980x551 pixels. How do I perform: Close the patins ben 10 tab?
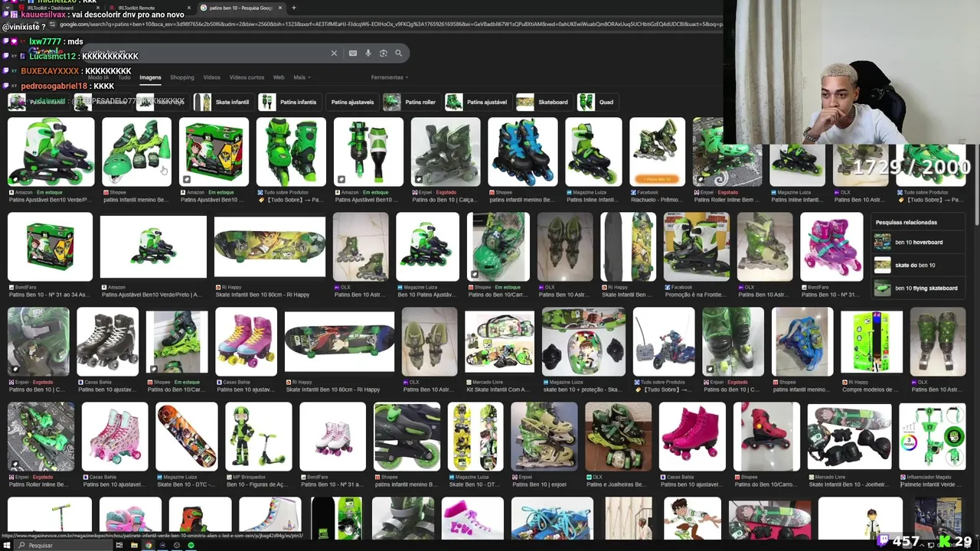click(280, 8)
